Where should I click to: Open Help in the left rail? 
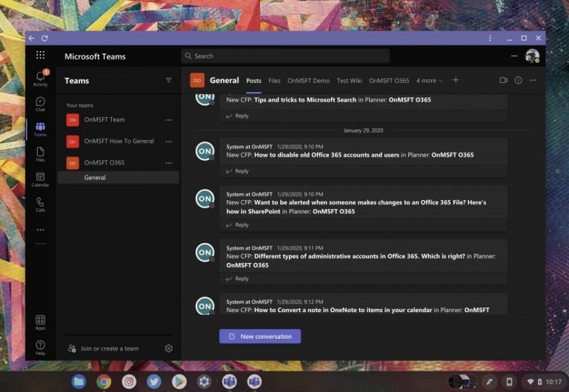coord(40,348)
